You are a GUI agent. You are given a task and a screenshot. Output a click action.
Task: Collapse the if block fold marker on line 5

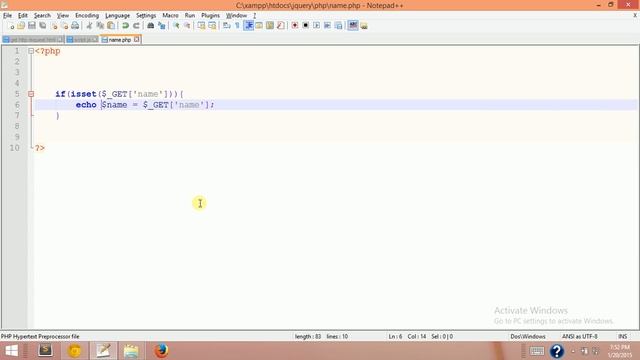[x=31, y=94]
